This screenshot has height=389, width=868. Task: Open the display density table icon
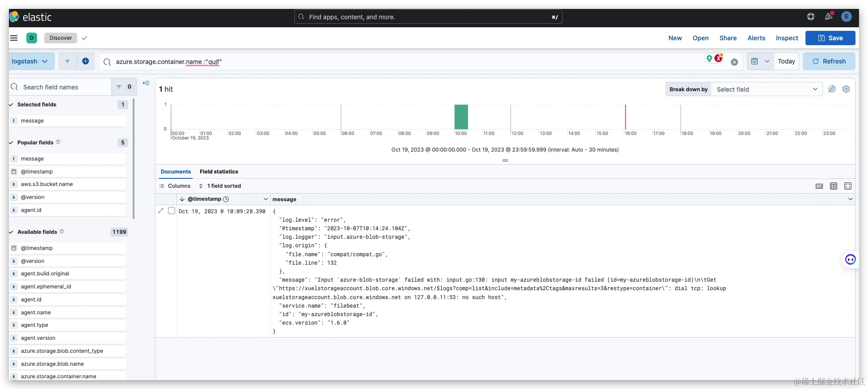tap(834, 186)
